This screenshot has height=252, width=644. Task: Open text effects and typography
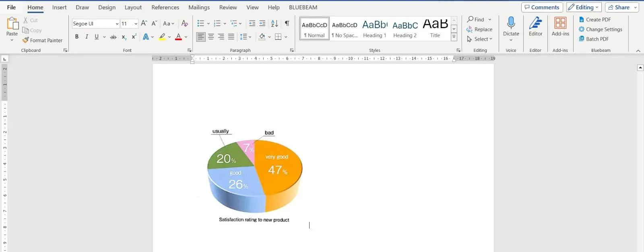point(146,37)
